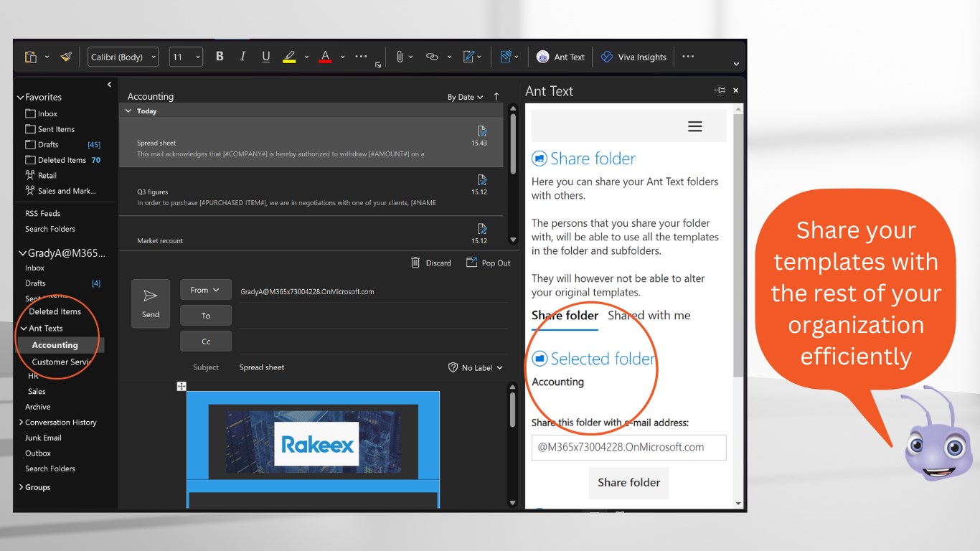Screen dimensions: 980x551
Task: Open the font color dropdown arrow
Action: [x=342, y=57]
